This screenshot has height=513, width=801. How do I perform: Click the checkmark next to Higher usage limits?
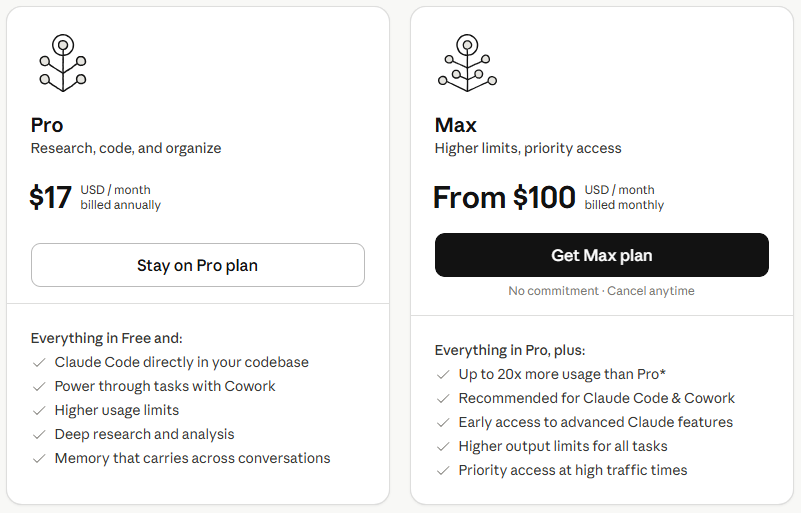pyautogui.click(x=39, y=411)
